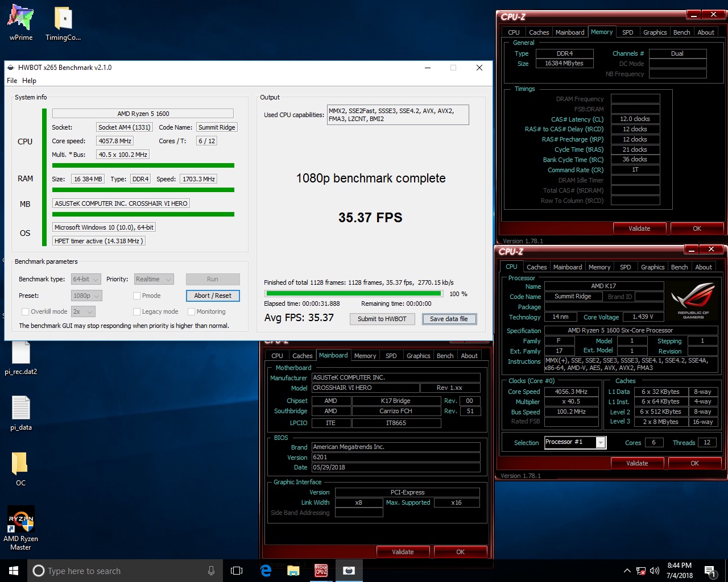
Task: Open About tab in Mainboard CPU-Z window
Action: click(x=469, y=356)
